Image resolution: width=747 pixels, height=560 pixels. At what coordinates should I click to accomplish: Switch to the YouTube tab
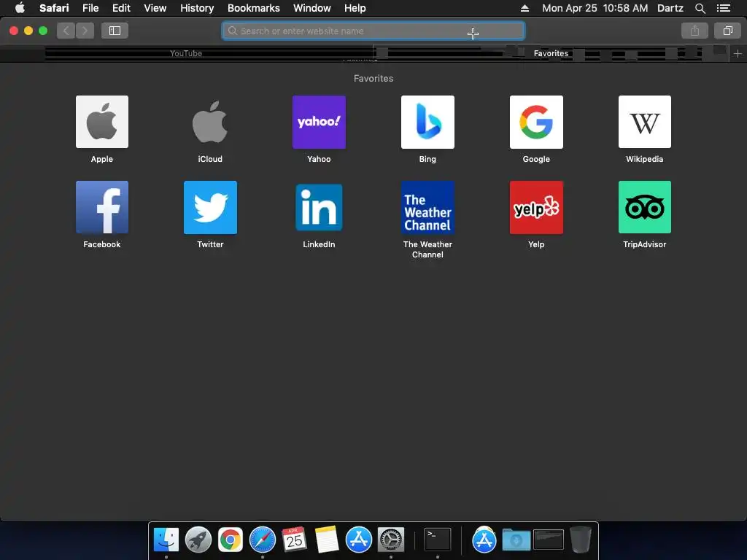coord(186,53)
